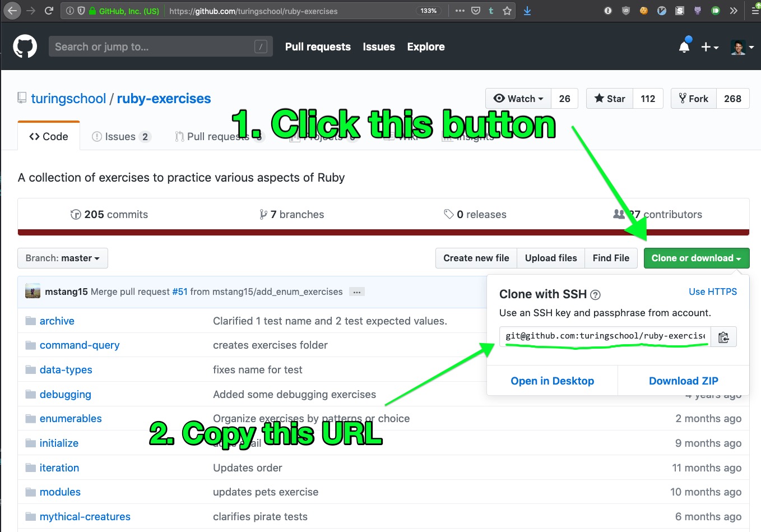Open Issues in the top nav

379,47
